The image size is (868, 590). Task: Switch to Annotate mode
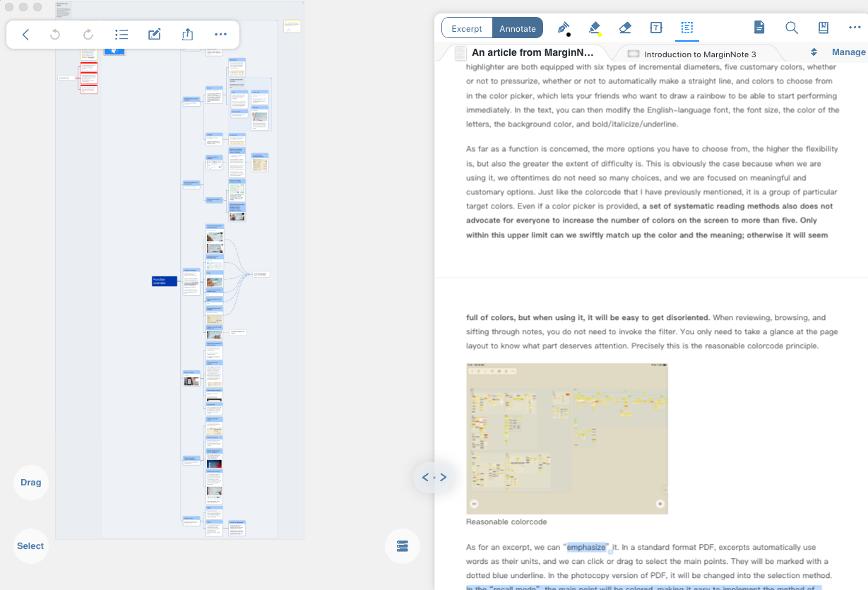(518, 28)
